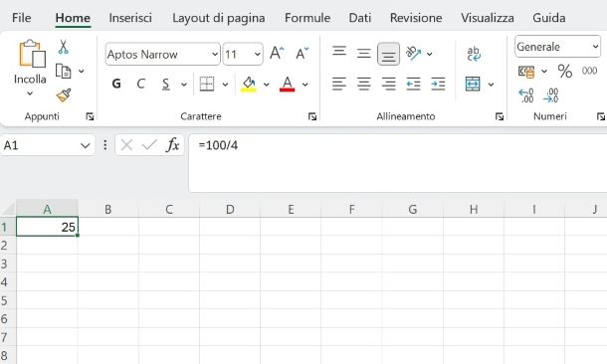Image resolution: width=607 pixels, height=364 pixels.
Task: Switch to Home tab
Action: pyautogui.click(x=73, y=18)
